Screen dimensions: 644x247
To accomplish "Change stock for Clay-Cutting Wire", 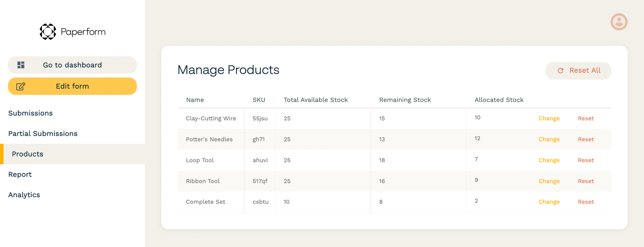I will [549, 118].
